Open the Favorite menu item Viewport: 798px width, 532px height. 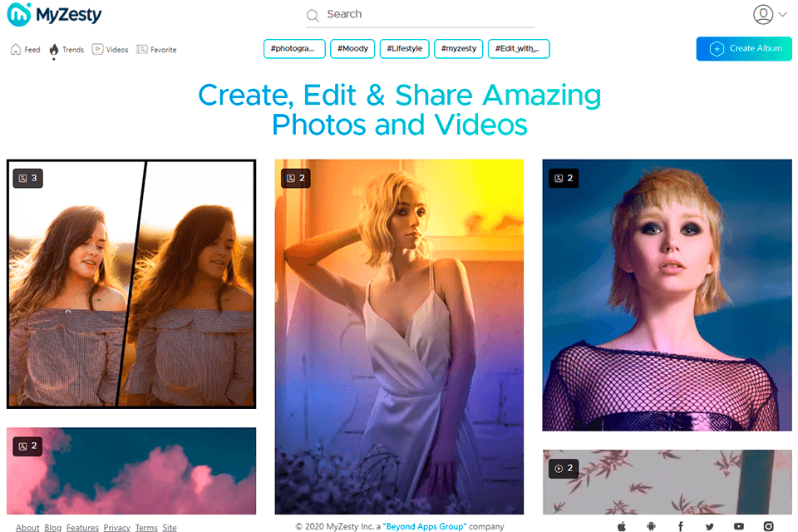164,50
